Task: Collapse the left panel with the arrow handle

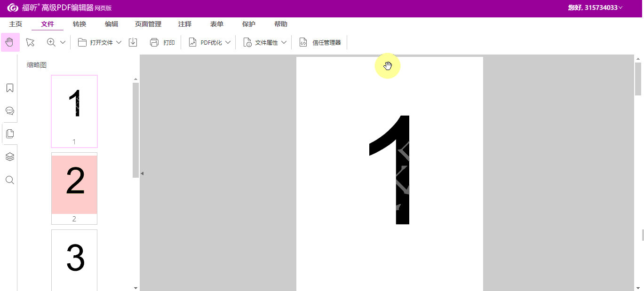Action: click(142, 173)
